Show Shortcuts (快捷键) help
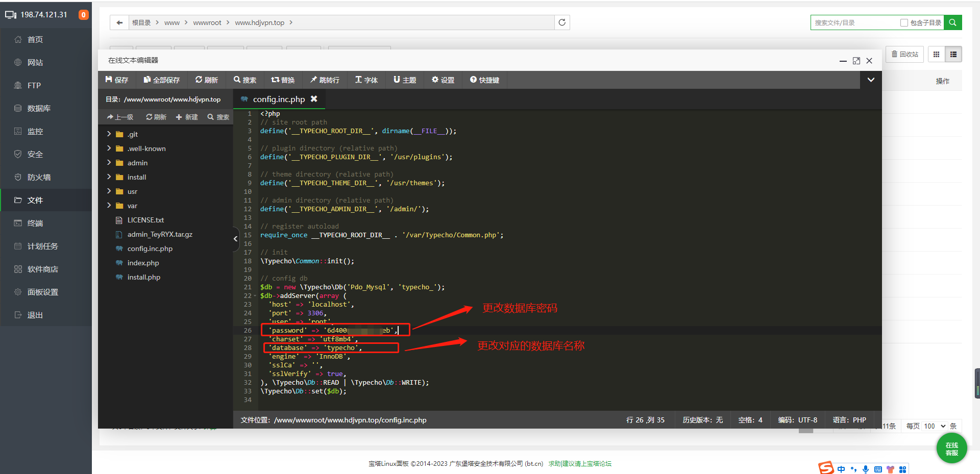This screenshot has height=474, width=980. tap(485, 80)
